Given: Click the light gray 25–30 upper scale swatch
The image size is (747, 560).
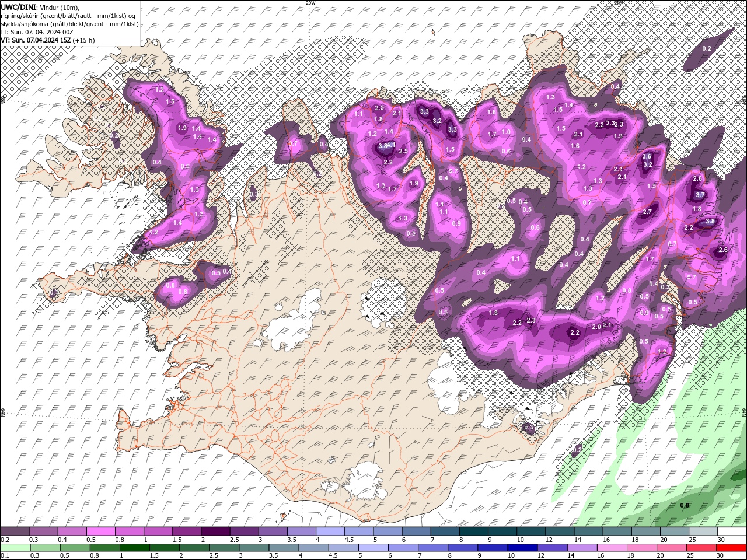Looking at the screenshot, I should 703,531.
